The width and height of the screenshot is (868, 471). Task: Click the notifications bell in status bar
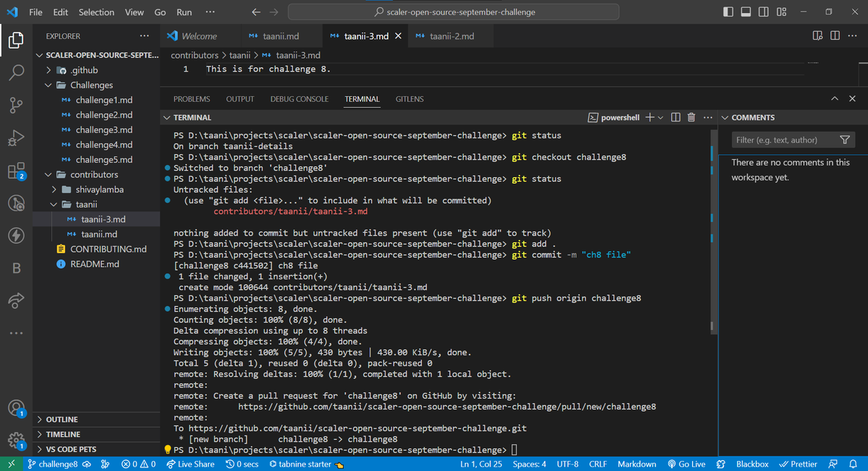[853, 464]
